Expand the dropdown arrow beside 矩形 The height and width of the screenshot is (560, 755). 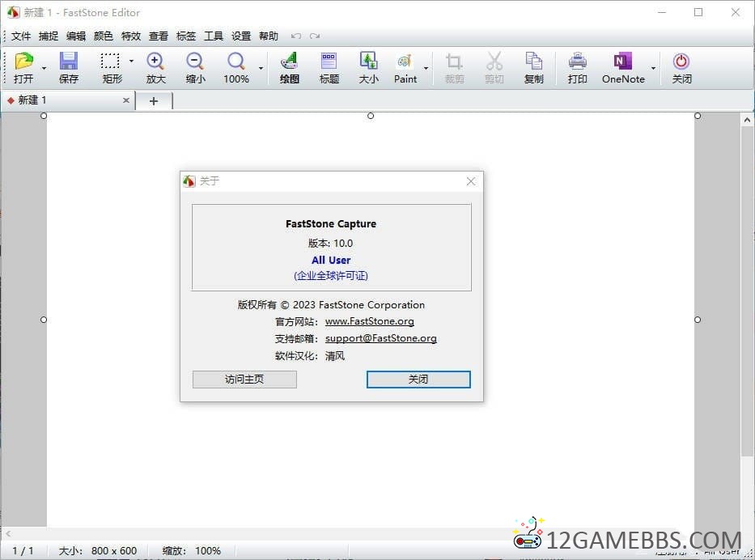click(x=131, y=62)
